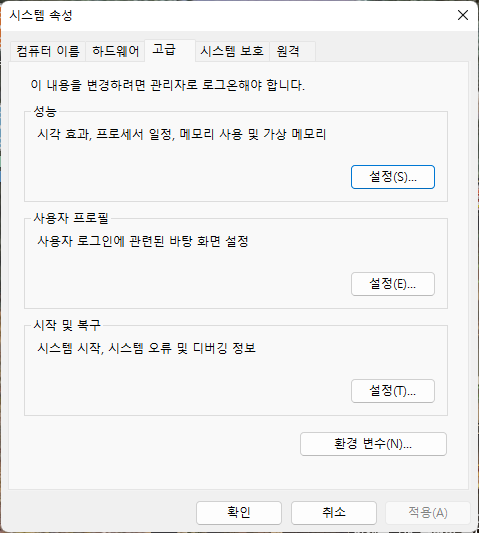Open startup and recovery 설정(T)... button
The height and width of the screenshot is (533, 479).
393,391
